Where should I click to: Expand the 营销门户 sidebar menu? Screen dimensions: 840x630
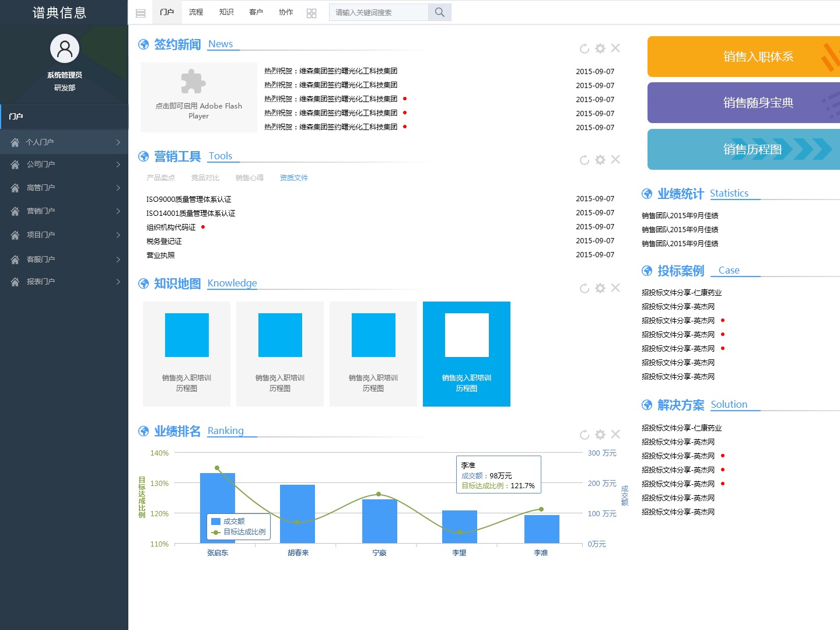pyautogui.click(x=64, y=211)
